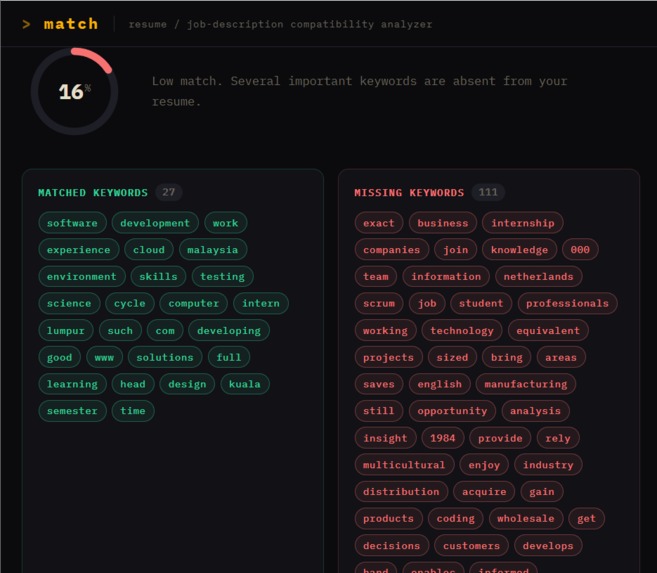Select the 'professionals' missing keyword chip
657x573 pixels.
(568, 303)
